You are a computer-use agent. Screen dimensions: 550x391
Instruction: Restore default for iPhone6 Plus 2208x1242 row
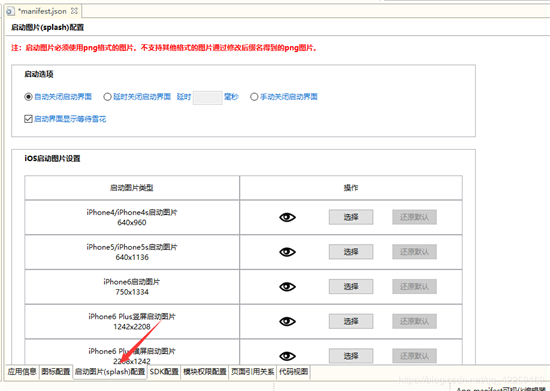point(414,356)
